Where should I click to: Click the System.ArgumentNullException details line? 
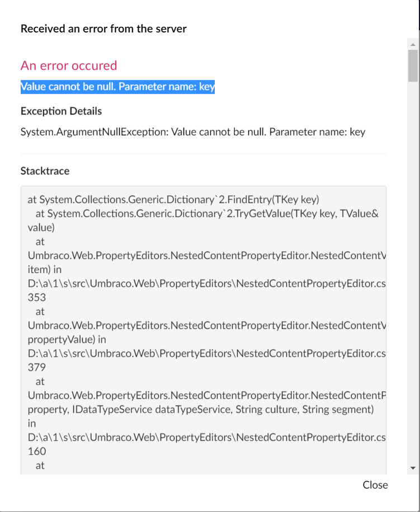(193, 132)
